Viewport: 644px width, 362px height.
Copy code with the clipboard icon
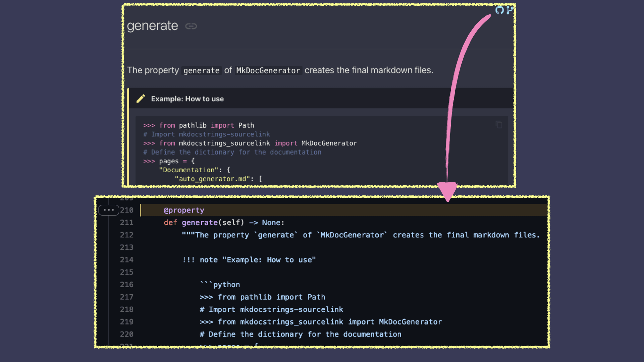tap(499, 125)
